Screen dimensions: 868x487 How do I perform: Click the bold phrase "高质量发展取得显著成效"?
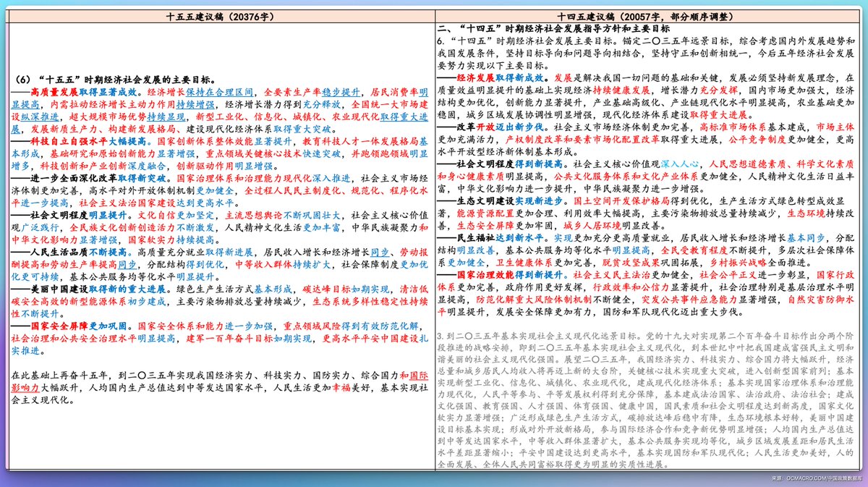point(84,93)
